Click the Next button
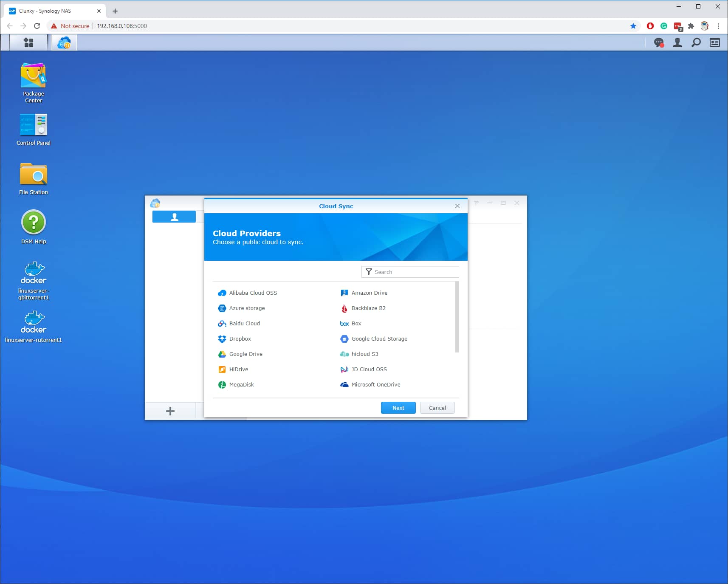This screenshot has height=584, width=728. click(x=398, y=408)
